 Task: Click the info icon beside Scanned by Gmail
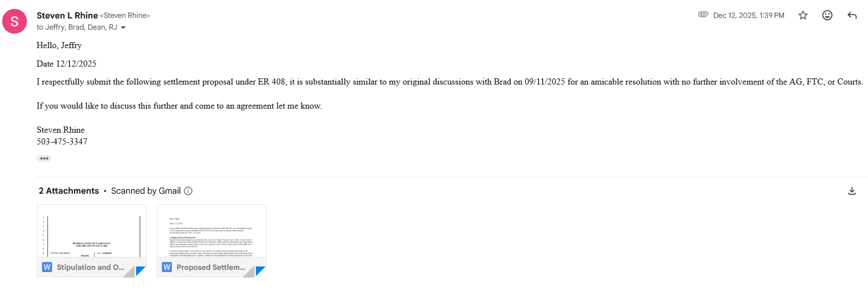[x=188, y=191]
